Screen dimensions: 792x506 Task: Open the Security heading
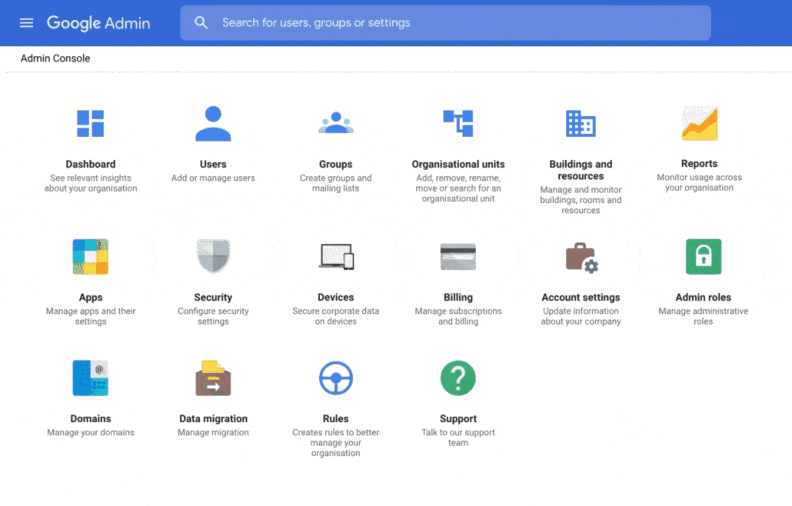213,297
